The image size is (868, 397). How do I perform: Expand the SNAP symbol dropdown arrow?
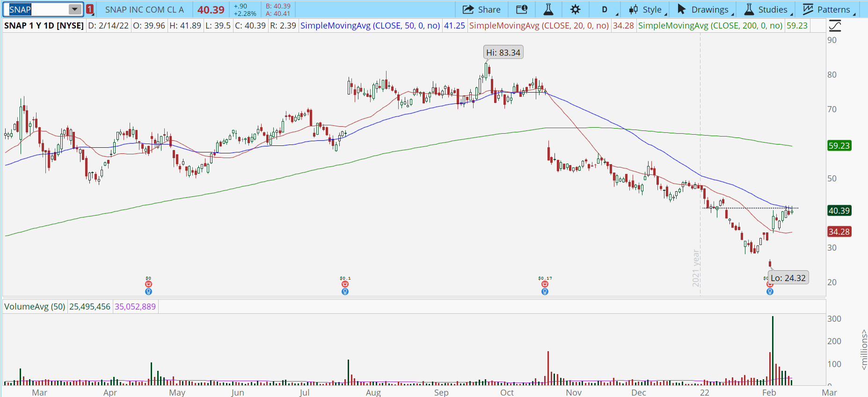tap(74, 9)
